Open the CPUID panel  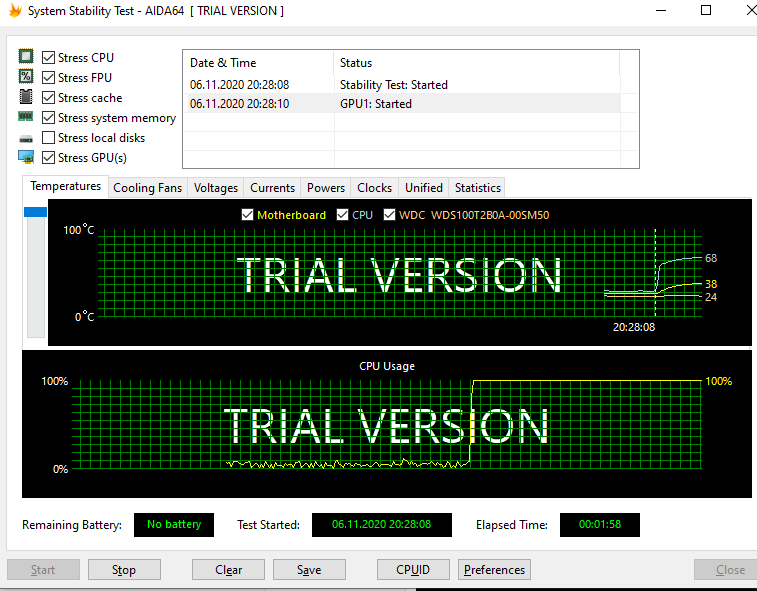413,570
